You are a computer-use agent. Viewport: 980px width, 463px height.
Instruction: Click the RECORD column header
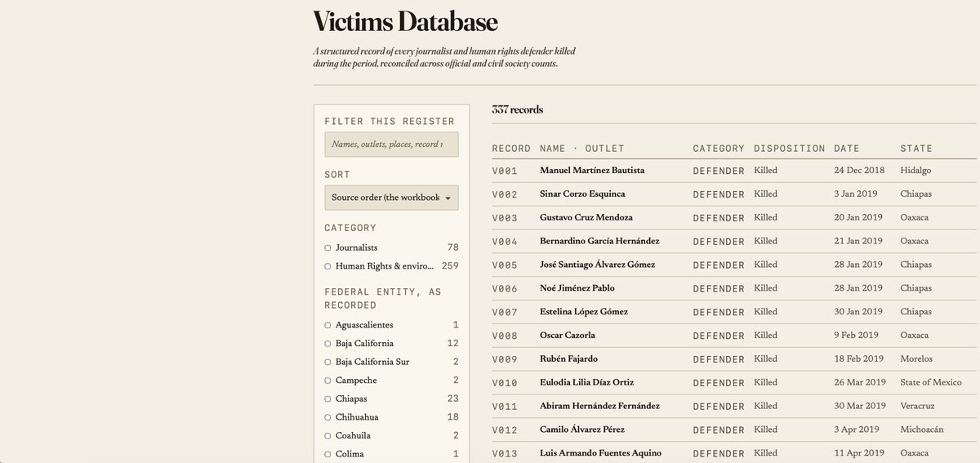pos(511,149)
